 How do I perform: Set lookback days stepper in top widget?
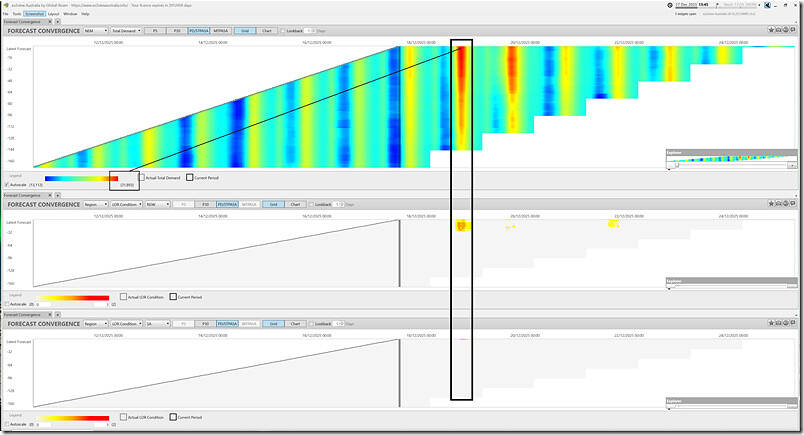click(311, 31)
